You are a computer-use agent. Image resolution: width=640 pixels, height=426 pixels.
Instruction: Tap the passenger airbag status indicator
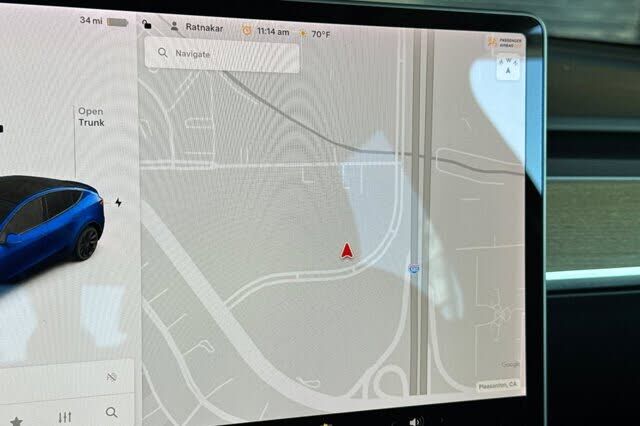(x=504, y=44)
